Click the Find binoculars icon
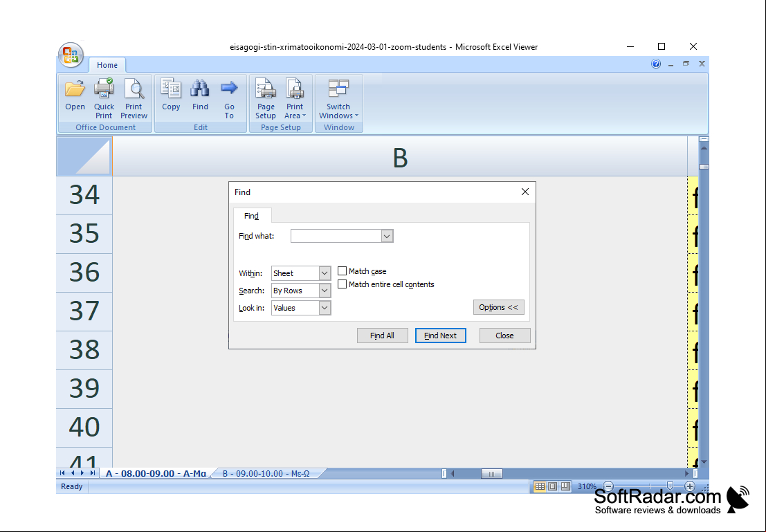Image resolution: width=766 pixels, height=532 pixels. (x=200, y=89)
